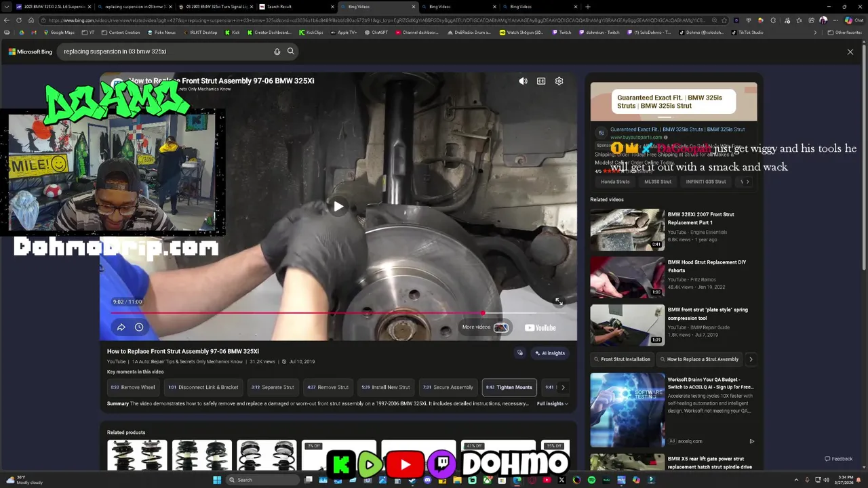Open the Other favorites folder
Screen dimensions: 868x488
pos(845,33)
